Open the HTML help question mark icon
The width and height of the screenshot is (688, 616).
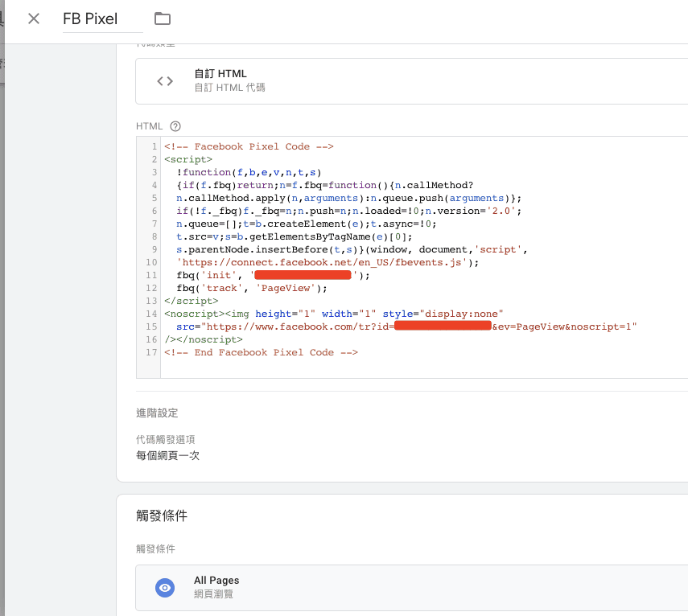[x=175, y=126]
